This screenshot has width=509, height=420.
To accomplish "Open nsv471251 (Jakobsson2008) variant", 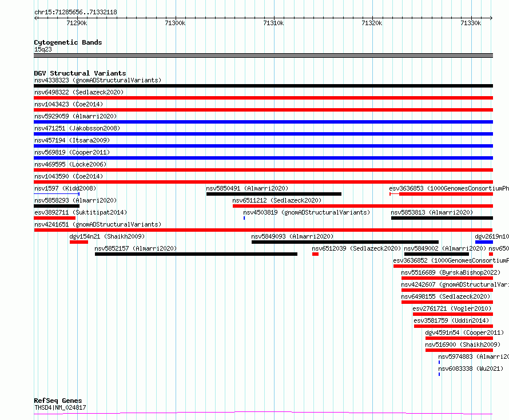I will coord(77,128).
